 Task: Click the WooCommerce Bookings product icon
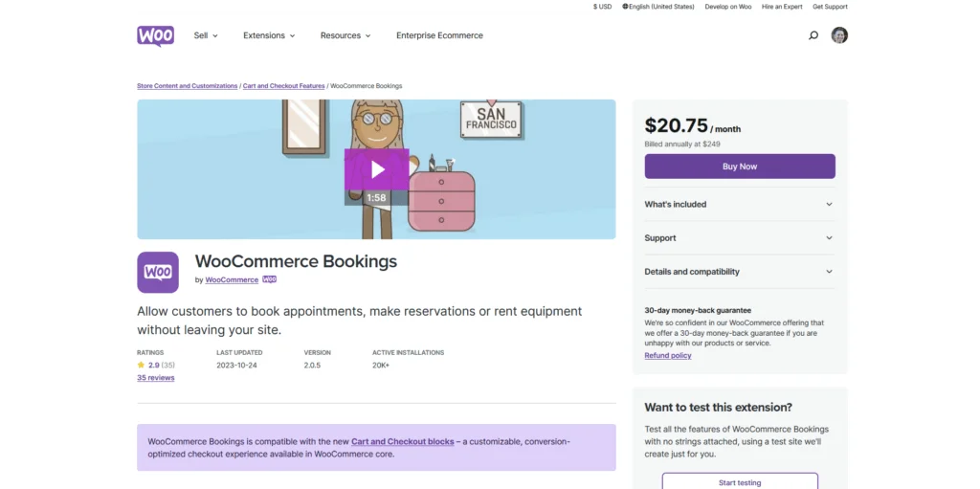tap(158, 272)
